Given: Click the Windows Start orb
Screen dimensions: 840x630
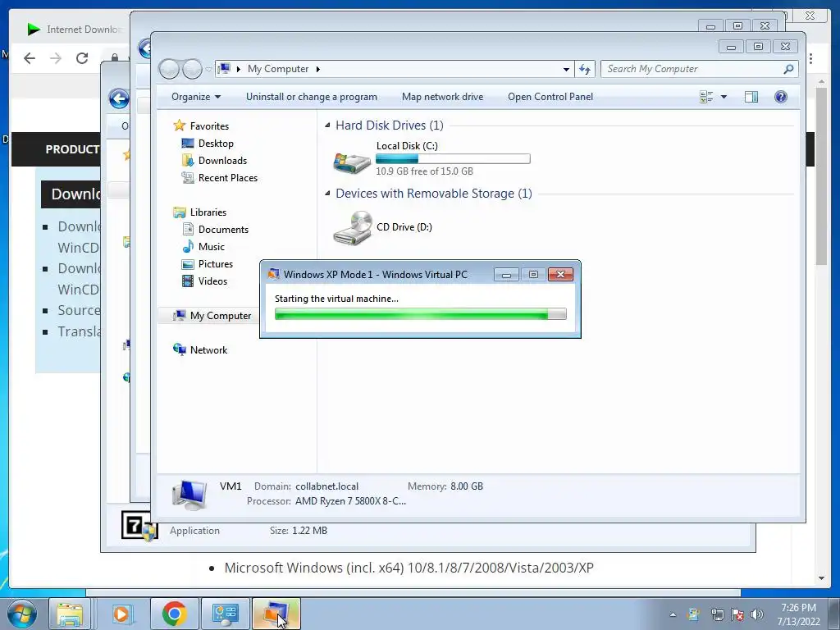Looking at the screenshot, I should (21, 614).
